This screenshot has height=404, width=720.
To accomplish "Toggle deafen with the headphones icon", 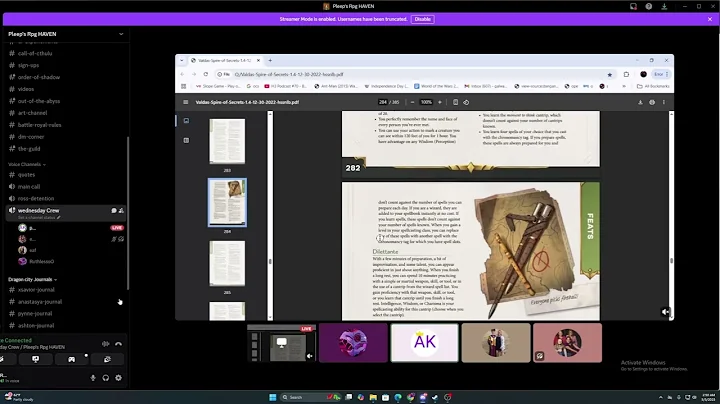I will click(106, 378).
